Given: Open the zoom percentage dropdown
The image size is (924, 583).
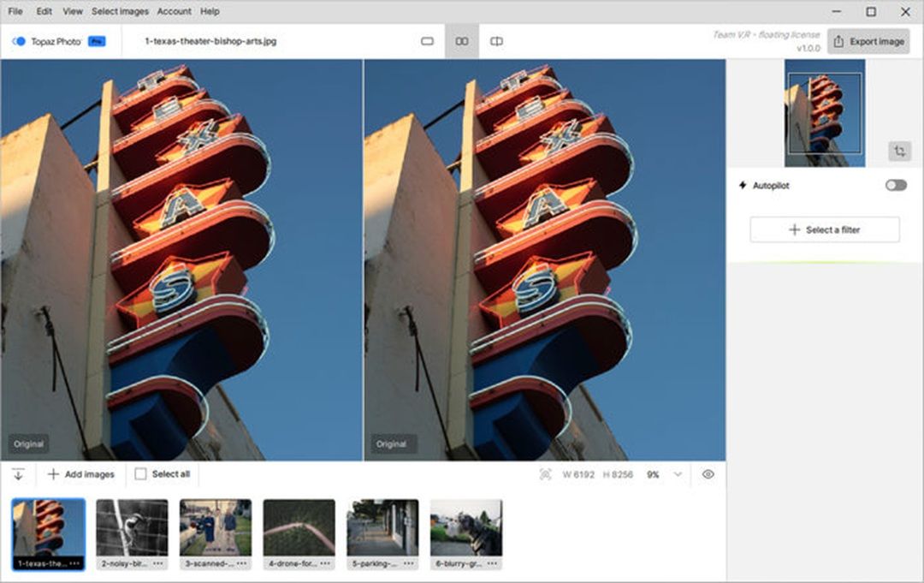Looking at the screenshot, I should pyautogui.click(x=677, y=473).
